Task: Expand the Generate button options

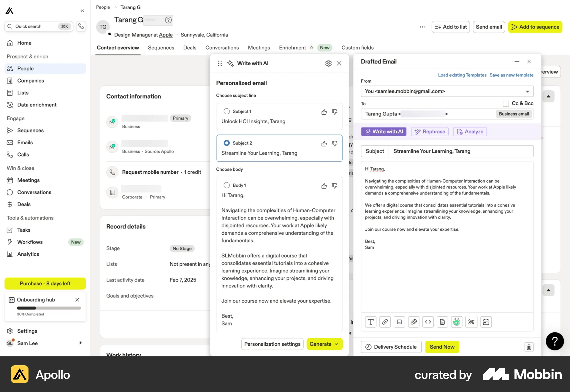Action: point(336,344)
